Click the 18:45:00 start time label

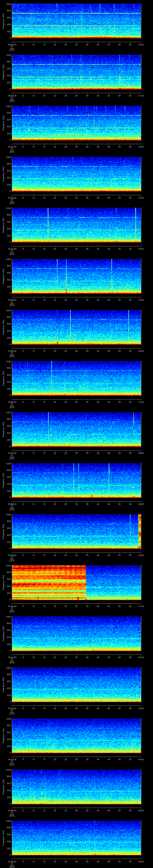click(x=12, y=861)
